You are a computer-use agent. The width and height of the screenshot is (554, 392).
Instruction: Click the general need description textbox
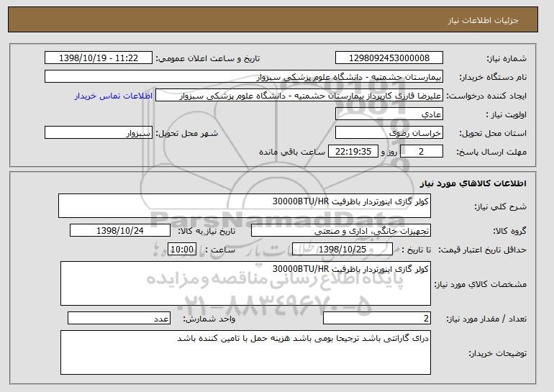245,206
